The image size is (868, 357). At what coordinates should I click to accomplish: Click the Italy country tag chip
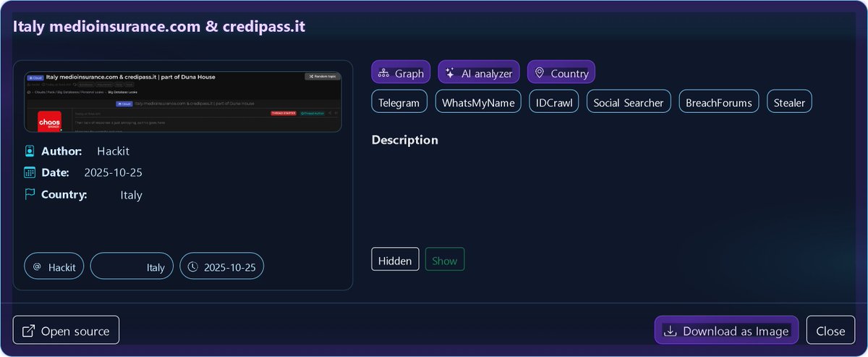[132, 266]
